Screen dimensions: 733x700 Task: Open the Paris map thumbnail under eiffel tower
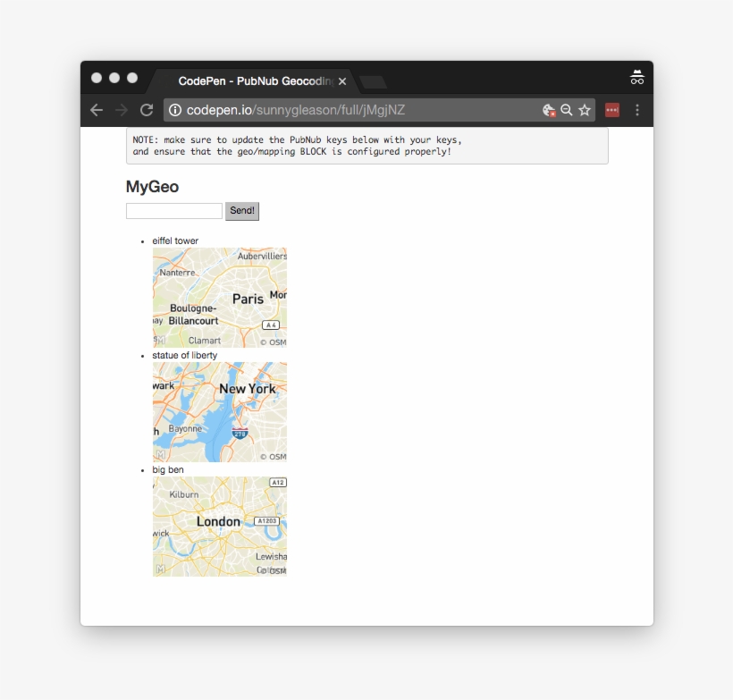219,297
